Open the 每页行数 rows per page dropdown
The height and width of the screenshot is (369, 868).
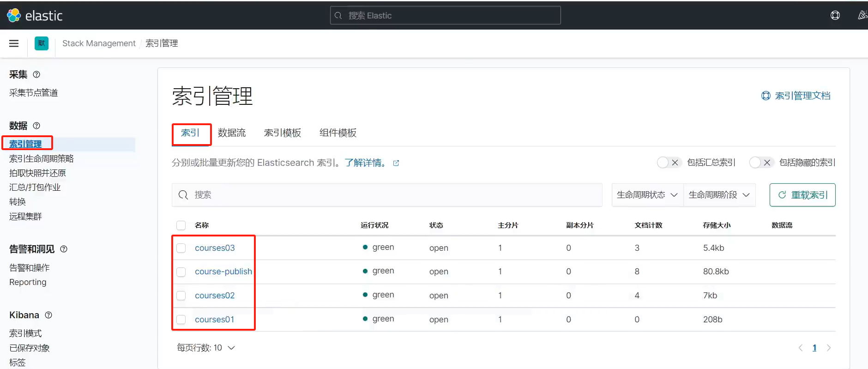click(x=206, y=348)
